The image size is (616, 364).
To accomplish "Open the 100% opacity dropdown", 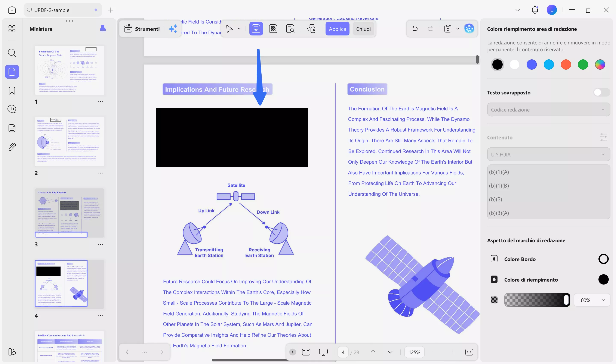I will [x=591, y=300].
